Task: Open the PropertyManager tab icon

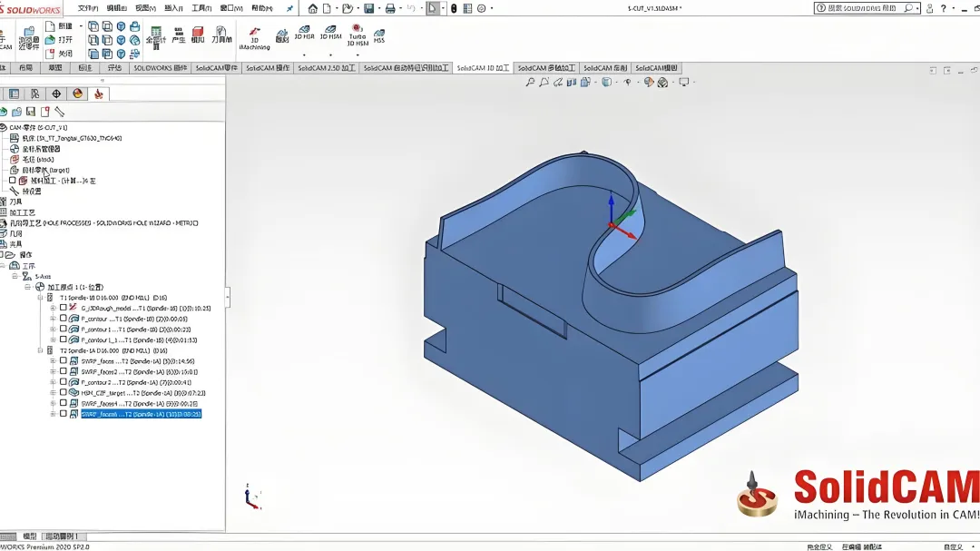Action: click(35, 93)
